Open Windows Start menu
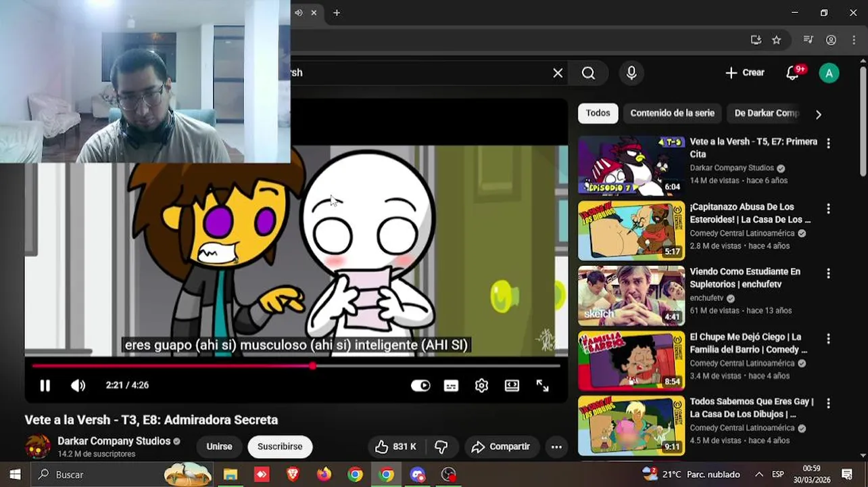The height and width of the screenshot is (487, 868). [15, 474]
